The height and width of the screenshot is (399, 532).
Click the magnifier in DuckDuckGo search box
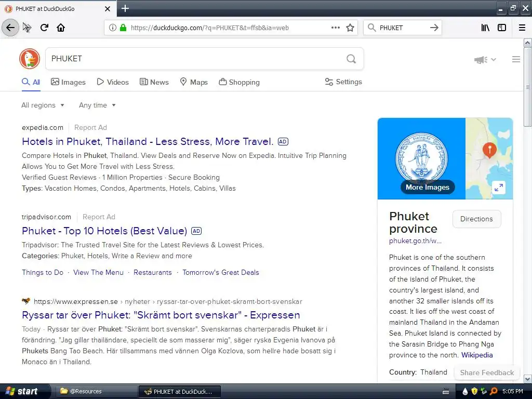click(x=351, y=59)
